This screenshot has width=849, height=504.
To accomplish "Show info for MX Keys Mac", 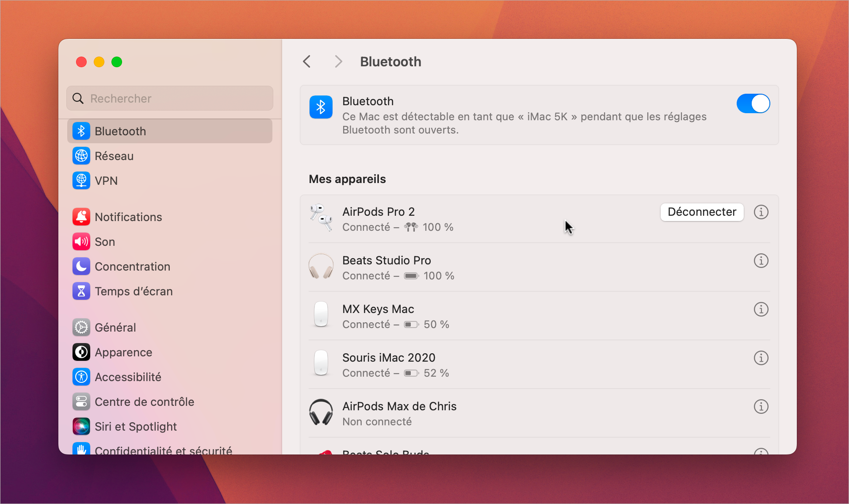I will coord(761,309).
